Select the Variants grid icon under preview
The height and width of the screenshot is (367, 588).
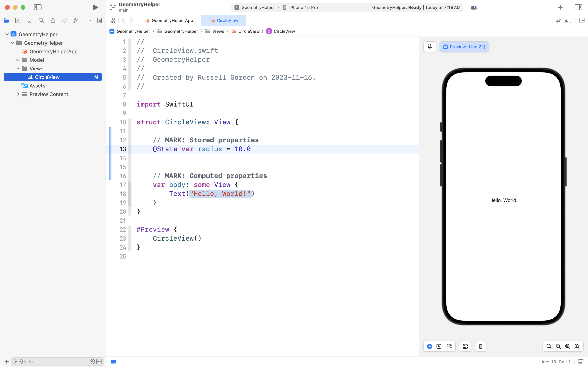coord(449,346)
